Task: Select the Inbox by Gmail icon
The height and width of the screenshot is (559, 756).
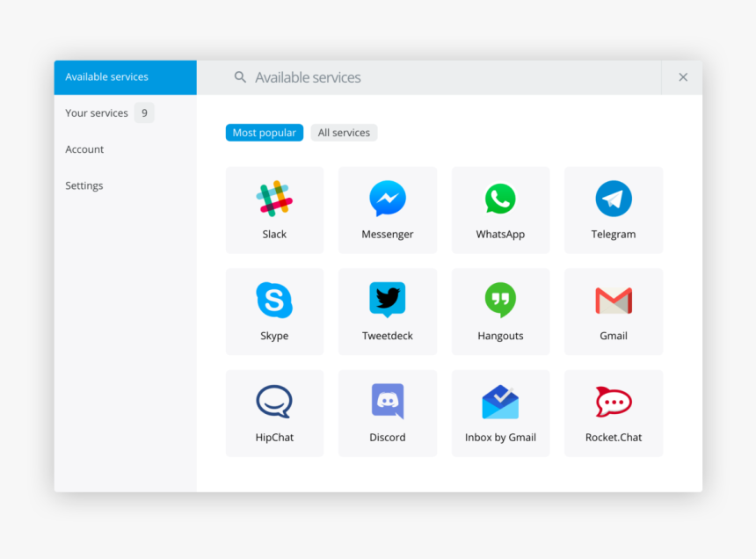Action: (x=500, y=402)
